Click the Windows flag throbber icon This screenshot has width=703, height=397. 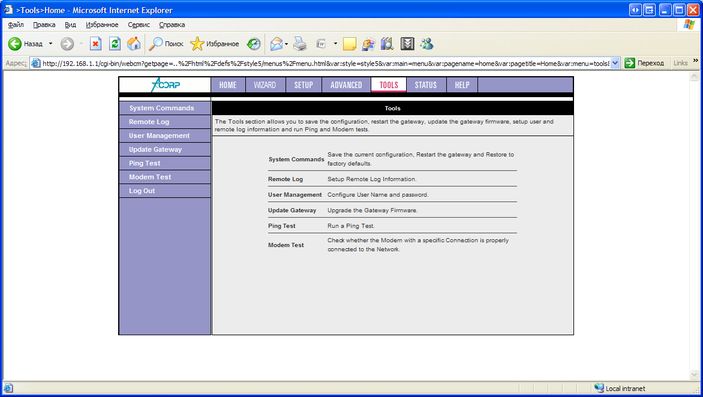(x=689, y=25)
